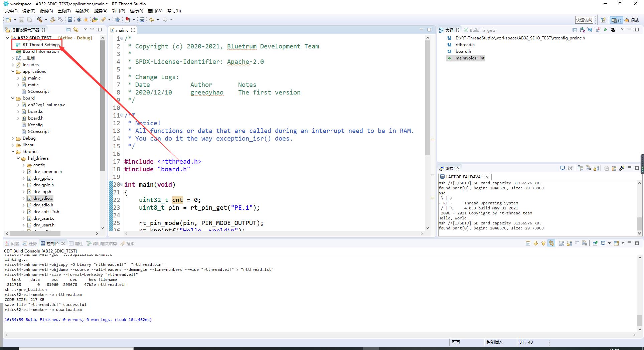
Task: Toggle fold marker at line 20 main function
Action: click(x=122, y=184)
